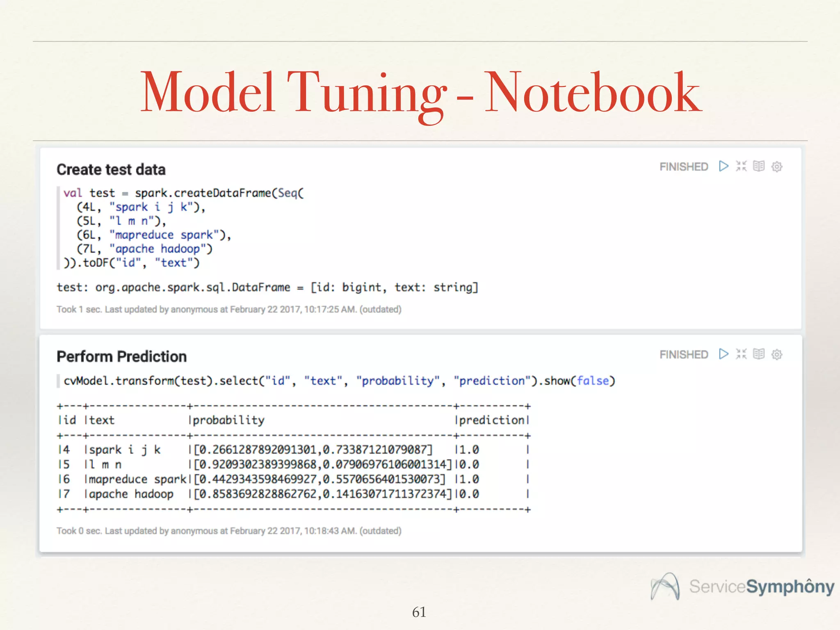
Task: Hide editor in Perform Prediction paragraph
Action: point(741,354)
